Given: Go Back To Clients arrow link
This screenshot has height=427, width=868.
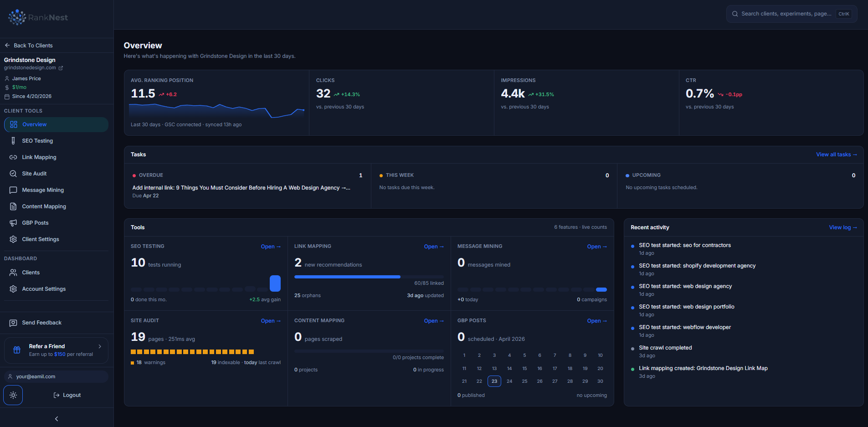Looking at the screenshot, I should click(x=29, y=46).
